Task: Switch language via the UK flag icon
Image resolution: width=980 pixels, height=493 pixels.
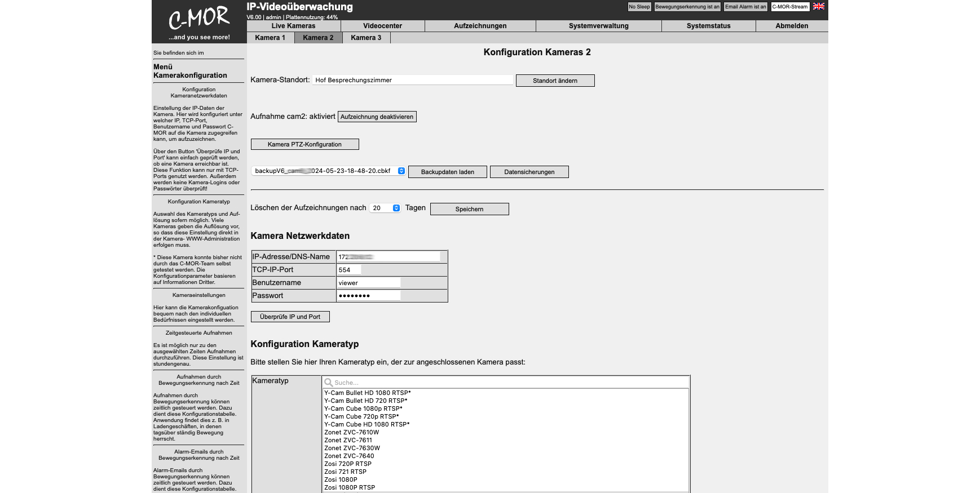Action: coord(818,7)
